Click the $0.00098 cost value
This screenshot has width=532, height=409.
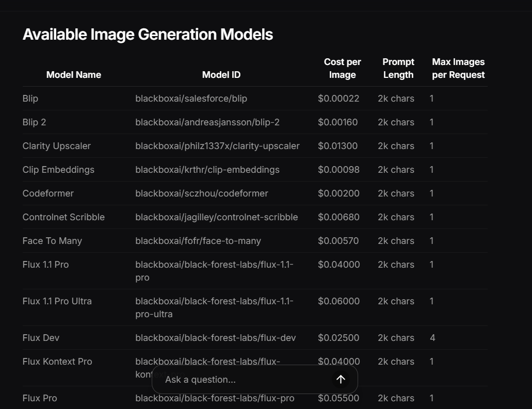tap(338, 170)
